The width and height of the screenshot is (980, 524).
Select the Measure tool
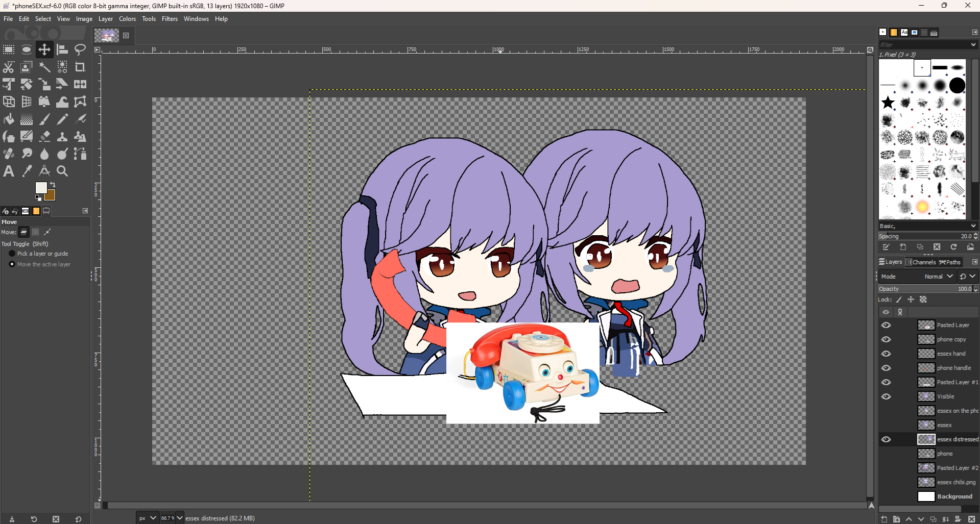[44, 171]
